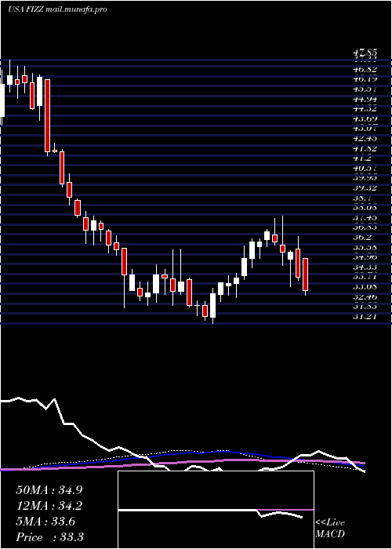Image resolution: width=392 pixels, height=549 pixels.
Task: Click the <<Live MACD label
Action: coord(330,529)
